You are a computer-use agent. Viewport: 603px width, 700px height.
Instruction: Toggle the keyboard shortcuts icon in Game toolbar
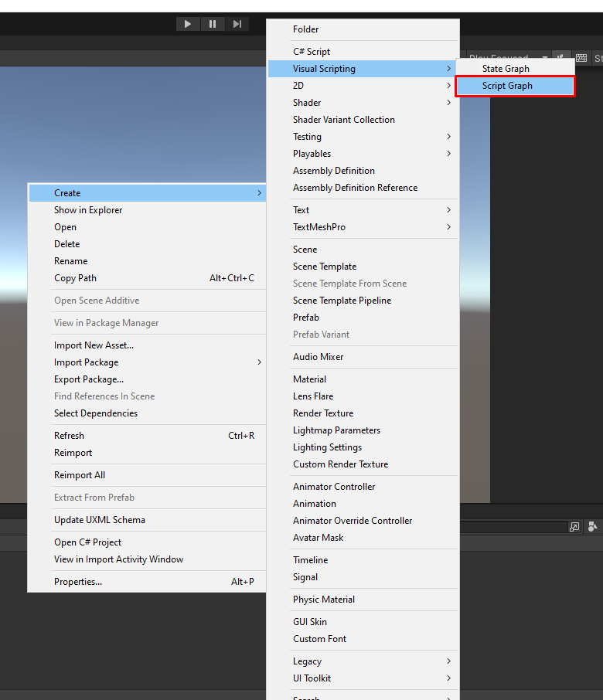click(581, 58)
